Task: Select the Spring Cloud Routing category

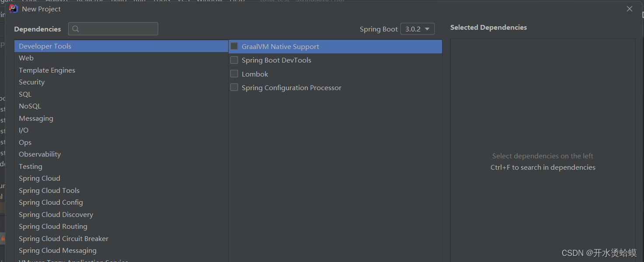Action: [121, 227]
